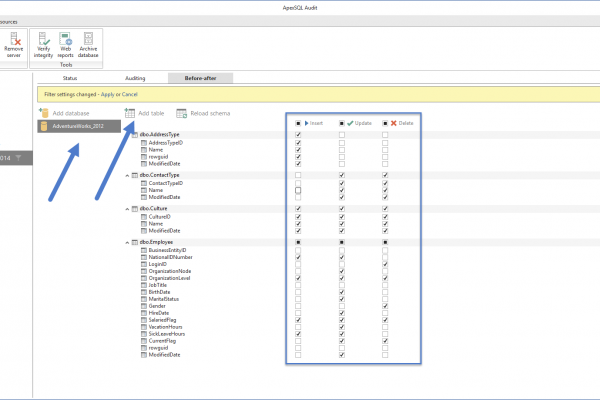Viewport: 600px width, 400px height.
Task: Uncheck Delete for LoginID column
Action: pyautogui.click(x=385, y=264)
